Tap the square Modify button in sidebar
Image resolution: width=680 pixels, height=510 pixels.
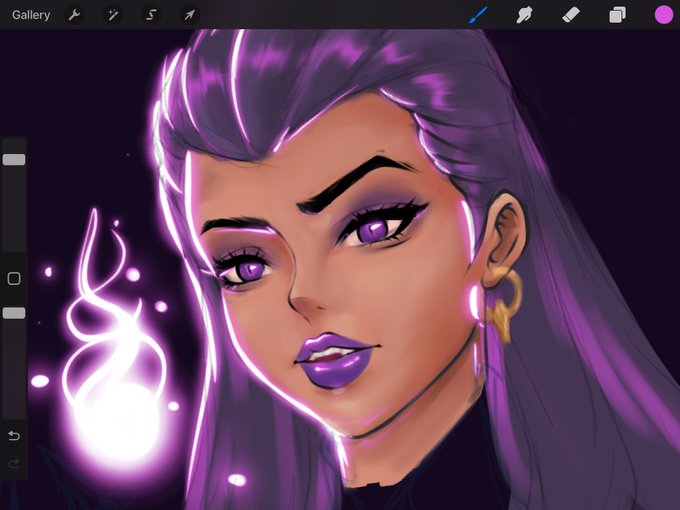[x=14, y=278]
